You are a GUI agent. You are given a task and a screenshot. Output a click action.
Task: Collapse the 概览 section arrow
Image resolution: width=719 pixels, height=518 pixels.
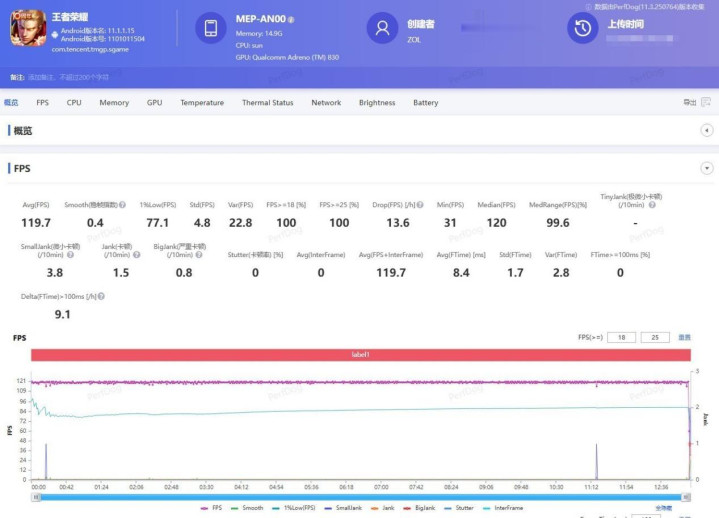click(706, 131)
